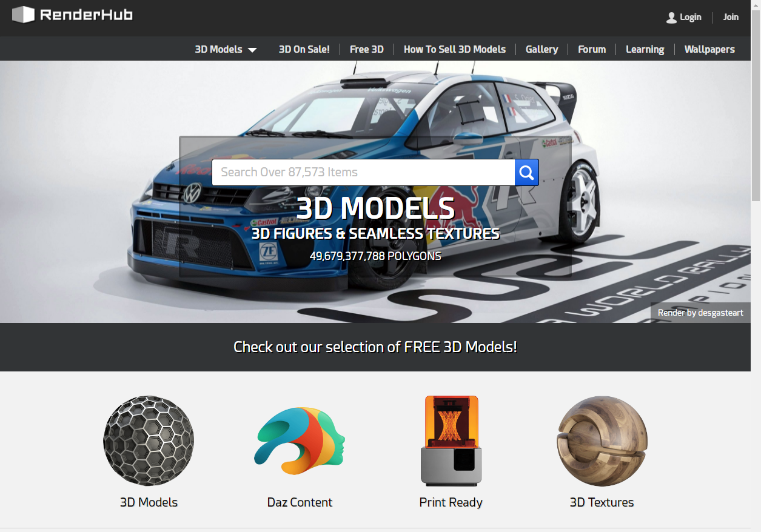Expand the 3D Models navigation dropdown

pyautogui.click(x=225, y=49)
